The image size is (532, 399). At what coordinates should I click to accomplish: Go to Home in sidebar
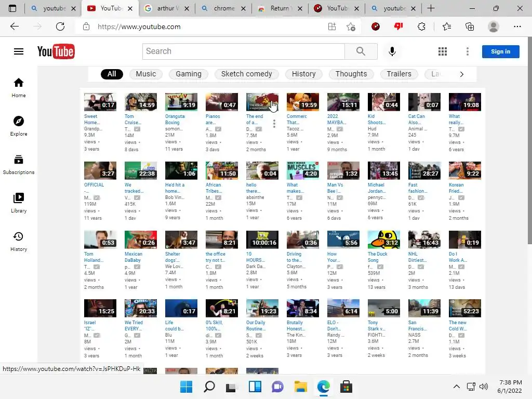pyautogui.click(x=19, y=88)
